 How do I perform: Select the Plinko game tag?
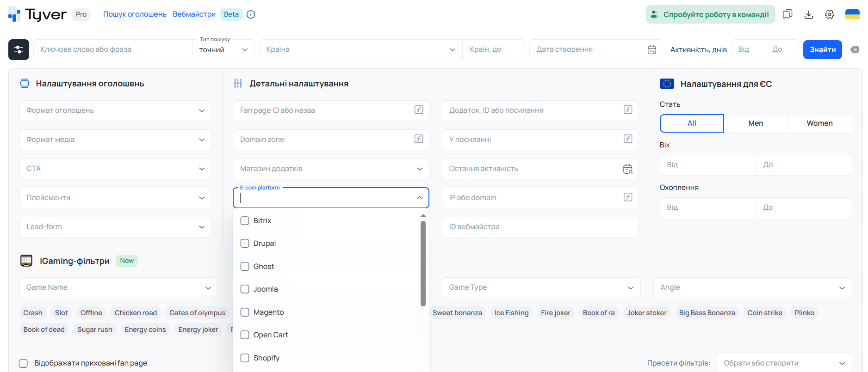(x=804, y=313)
